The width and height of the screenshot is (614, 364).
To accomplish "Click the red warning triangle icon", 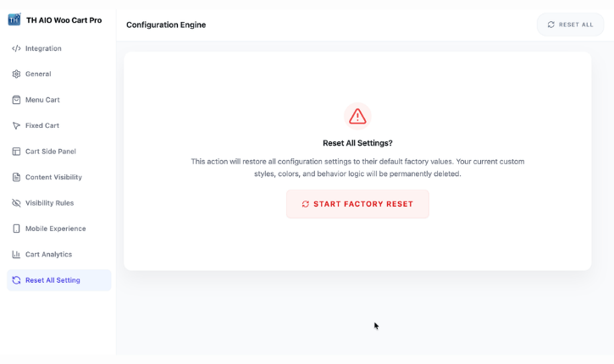I will point(357,116).
